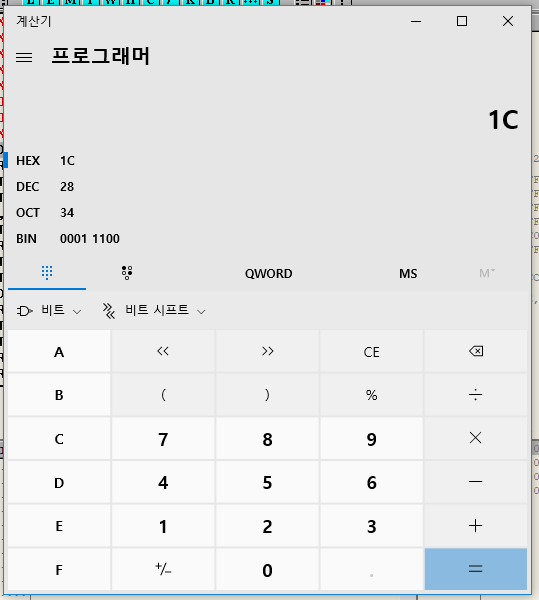Click the multiply operator
The height and width of the screenshot is (600, 539).
475,439
